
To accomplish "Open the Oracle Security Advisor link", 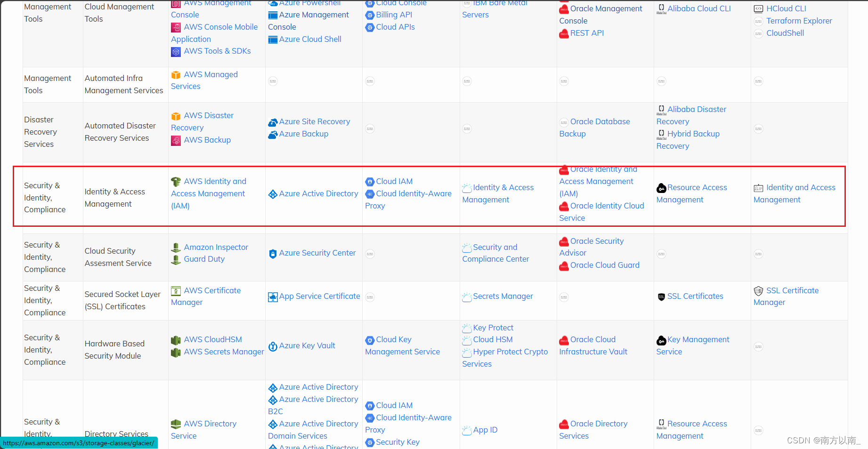I will click(592, 247).
